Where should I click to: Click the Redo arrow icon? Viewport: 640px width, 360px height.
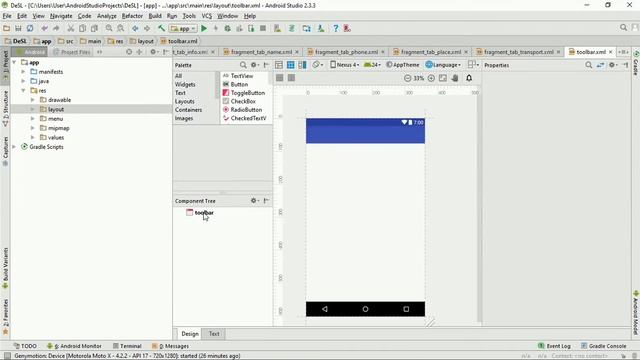click(56, 29)
